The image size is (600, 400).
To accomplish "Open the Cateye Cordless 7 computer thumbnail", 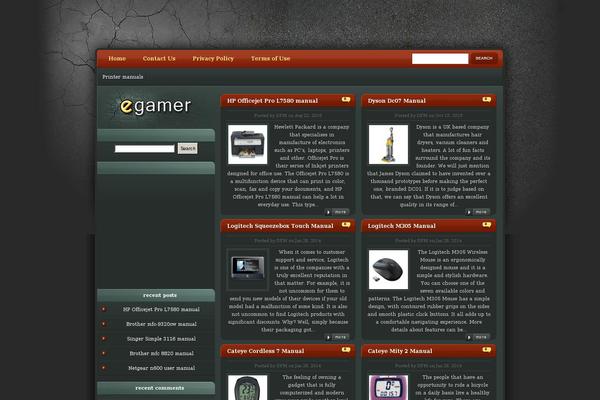I will (248, 387).
